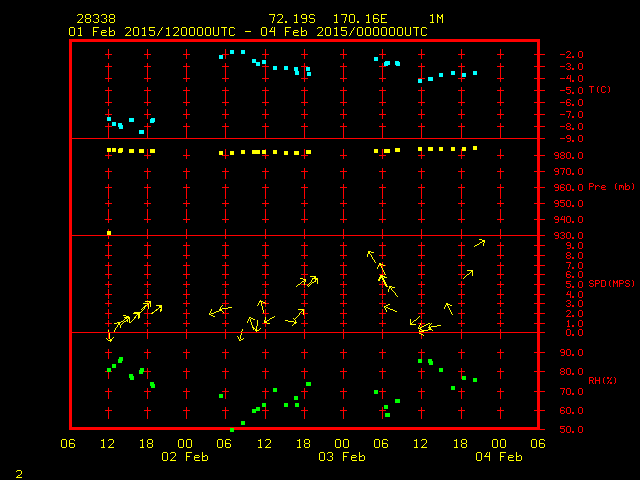
Task: Click the isolated yellow pressure point near 930
Action: [109, 233]
